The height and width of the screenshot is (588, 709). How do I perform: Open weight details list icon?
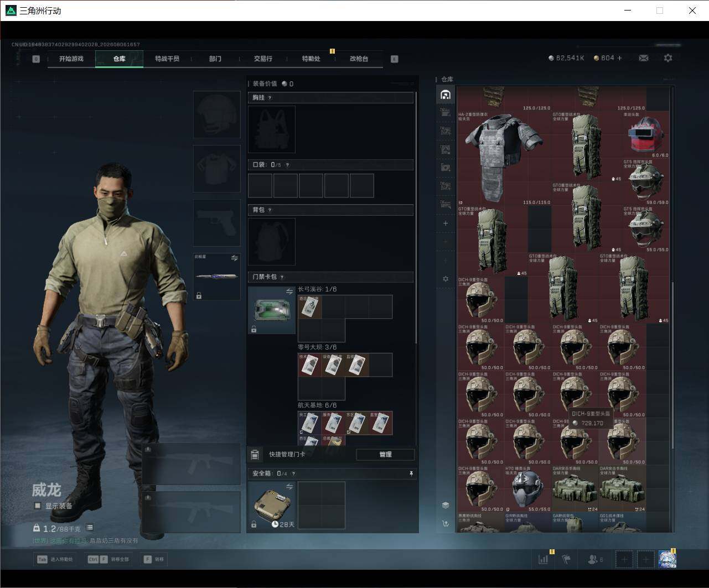point(90,528)
